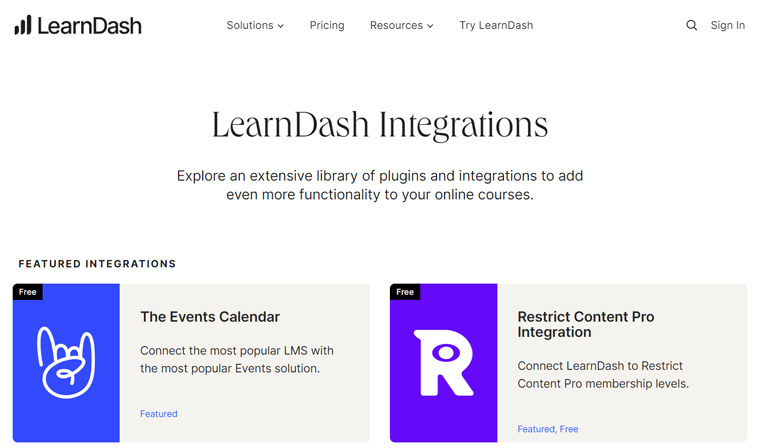
Task: Click text 'Explore an extensive library of plugins'
Action: pyautogui.click(x=300, y=176)
